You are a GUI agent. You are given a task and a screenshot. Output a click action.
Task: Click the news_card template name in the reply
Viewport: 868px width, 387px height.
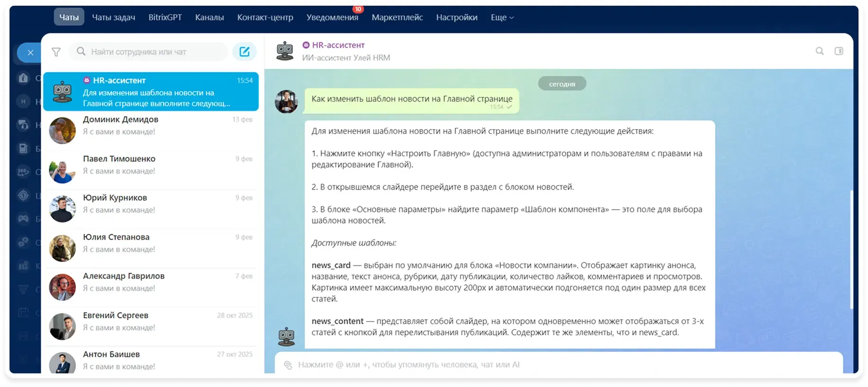(331, 265)
